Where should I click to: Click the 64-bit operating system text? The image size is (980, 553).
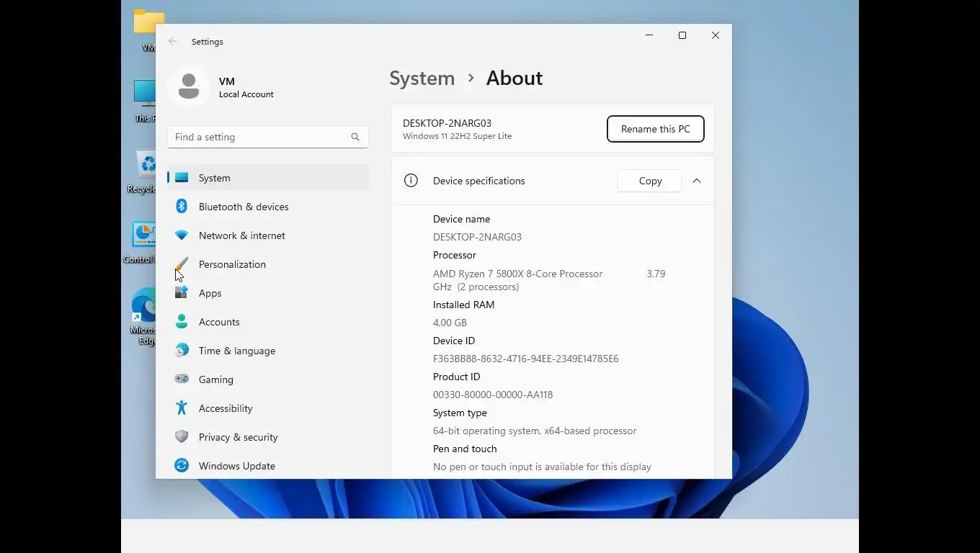click(x=535, y=431)
